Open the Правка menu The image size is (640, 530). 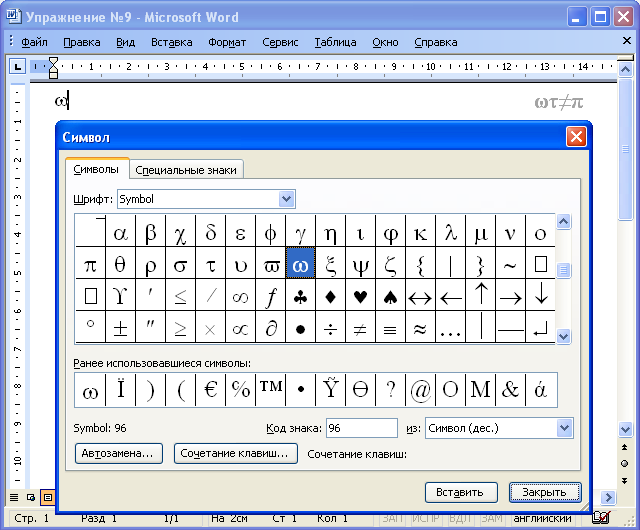pos(82,42)
